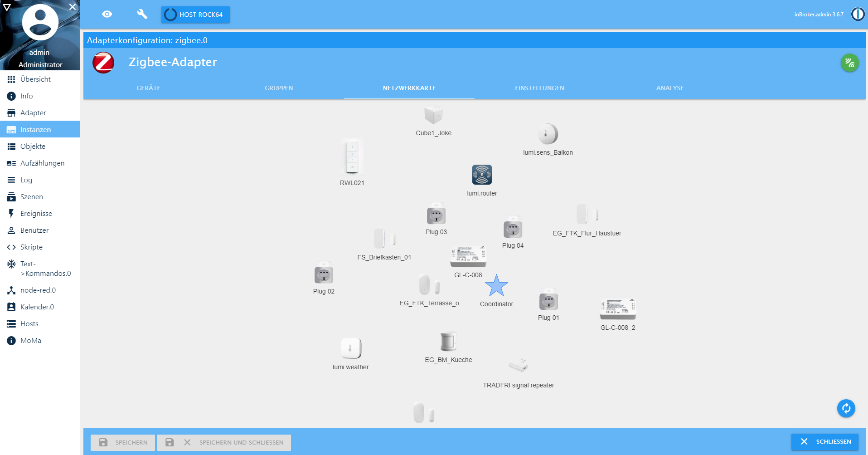868x455 pixels.
Task: Click the EG_FTK_Flur_Haustuer door sensor icon
Action: [587, 214]
